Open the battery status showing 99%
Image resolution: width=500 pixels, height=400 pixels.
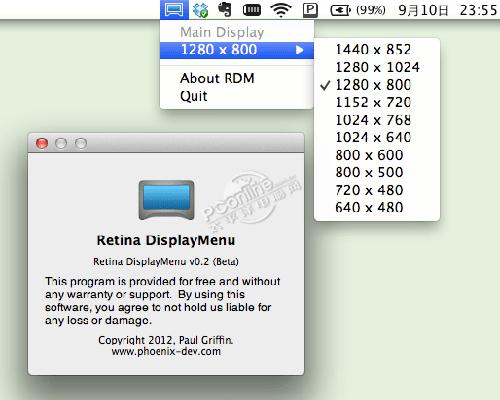click(358, 10)
